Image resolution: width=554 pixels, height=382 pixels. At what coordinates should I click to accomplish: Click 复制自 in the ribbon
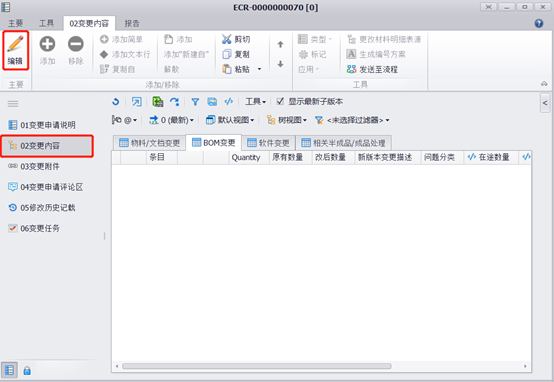pyautogui.click(x=117, y=69)
